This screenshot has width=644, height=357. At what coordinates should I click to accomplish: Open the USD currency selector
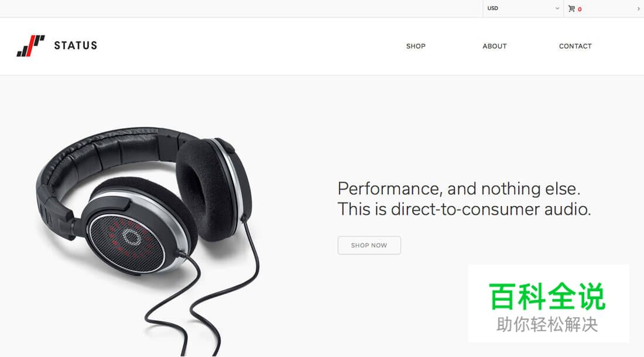pos(523,8)
